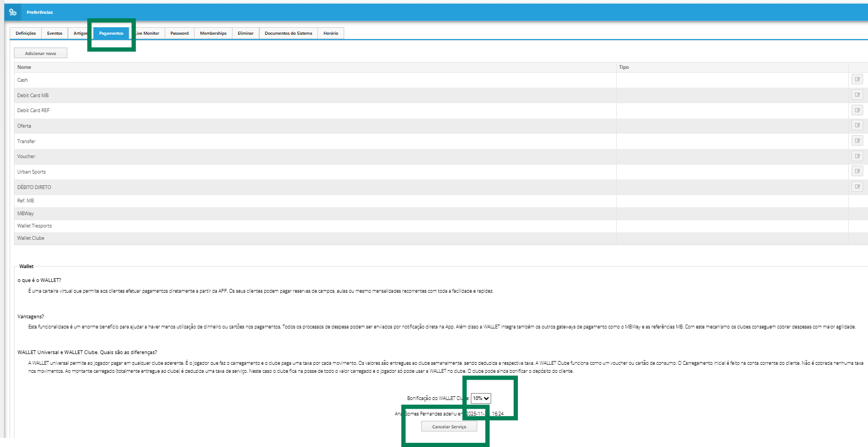Switch to the Horário tab
Image resolution: width=868 pixels, height=447 pixels.
point(331,33)
